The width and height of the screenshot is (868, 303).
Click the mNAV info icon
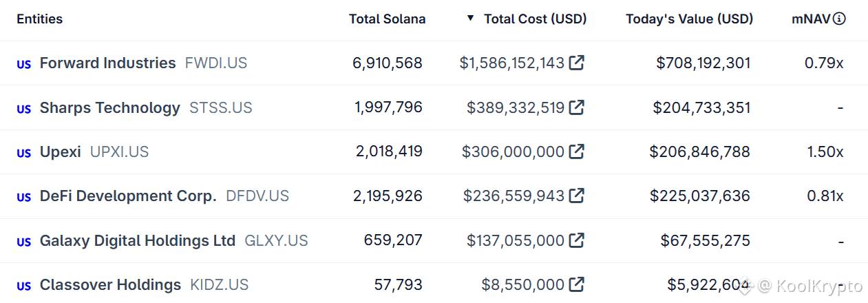(x=839, y=19)
